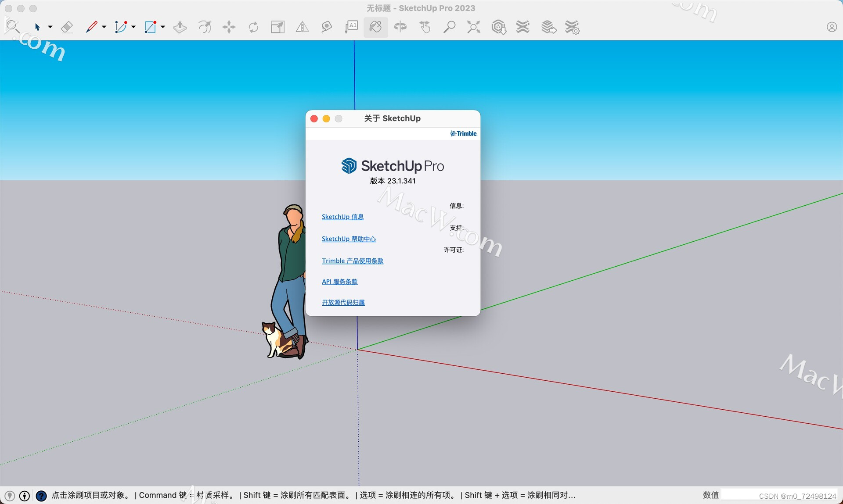Viewport: 843px width, 504px height.
Task: Activate the Flip mirror tool
Action: pos(302,27)
